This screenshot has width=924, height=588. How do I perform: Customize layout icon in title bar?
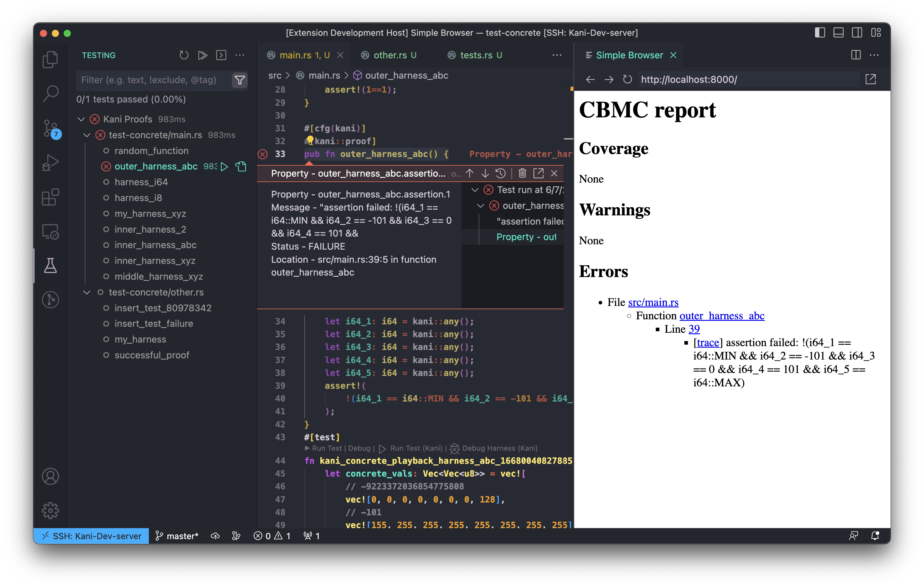click(876, 33)
